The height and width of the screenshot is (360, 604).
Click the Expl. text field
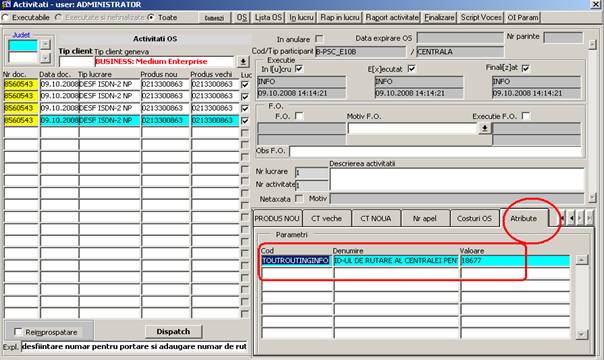134,347
